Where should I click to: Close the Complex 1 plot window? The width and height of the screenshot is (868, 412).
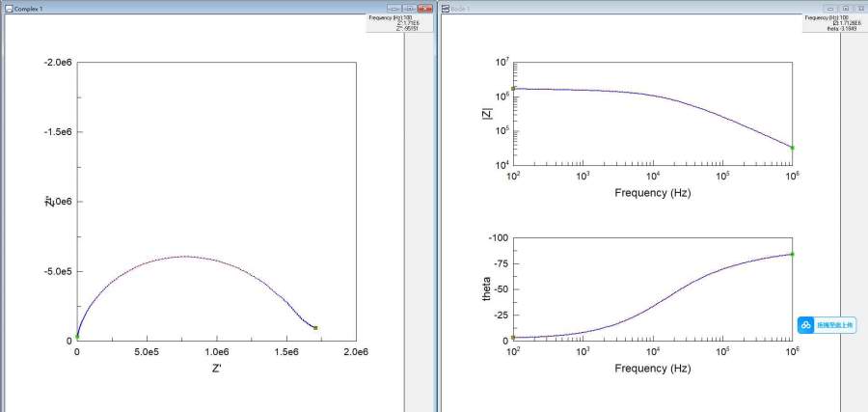click(424, 8)
